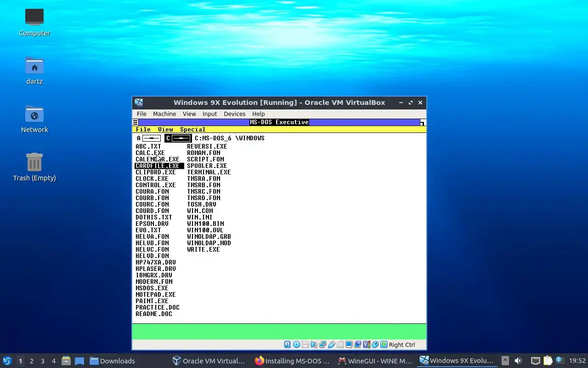Select SPOOLER.EXE in the file list

(207, 166)
